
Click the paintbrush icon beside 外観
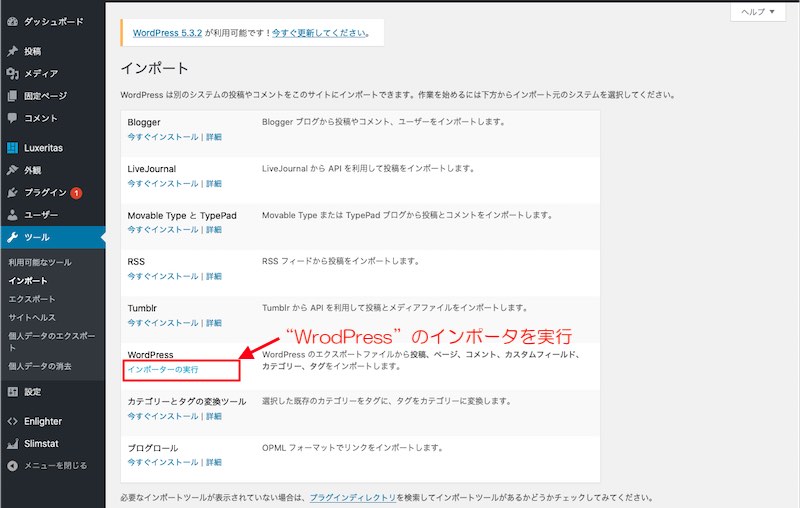point(13,170)
